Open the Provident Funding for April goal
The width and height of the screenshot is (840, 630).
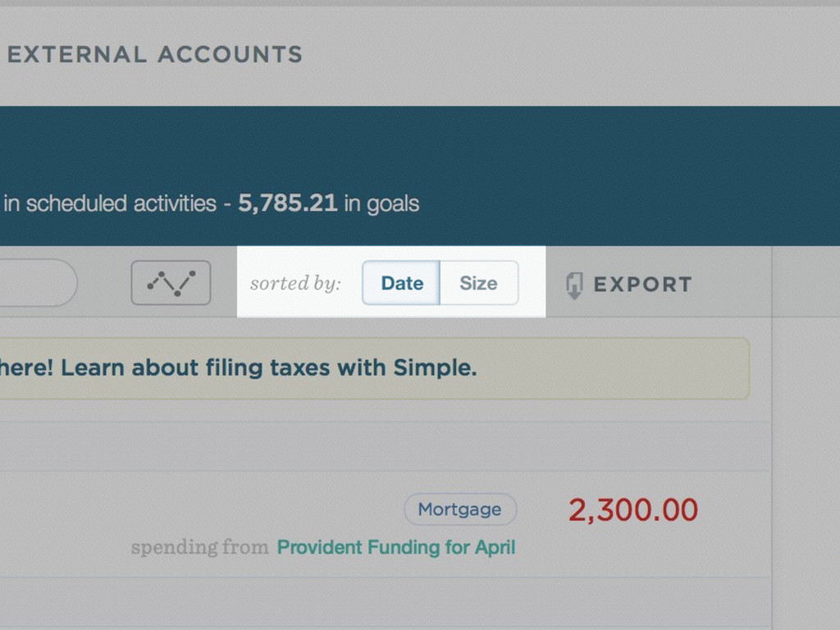pos(396,547)
